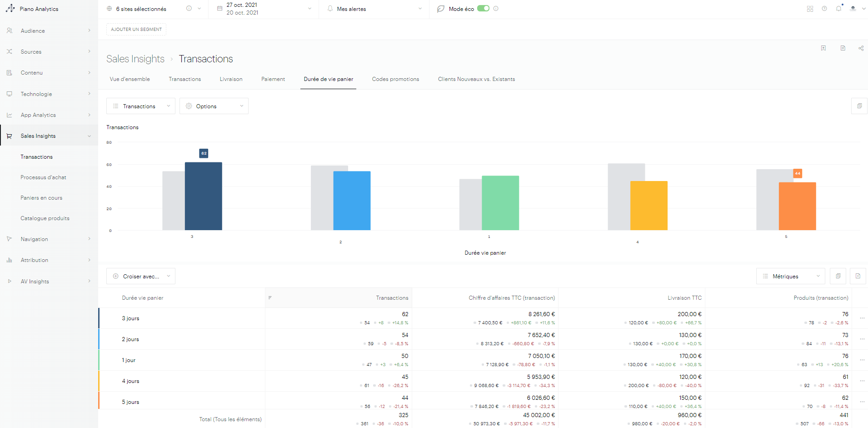Go to Processus d'achat in sidebar

[43, 177]
